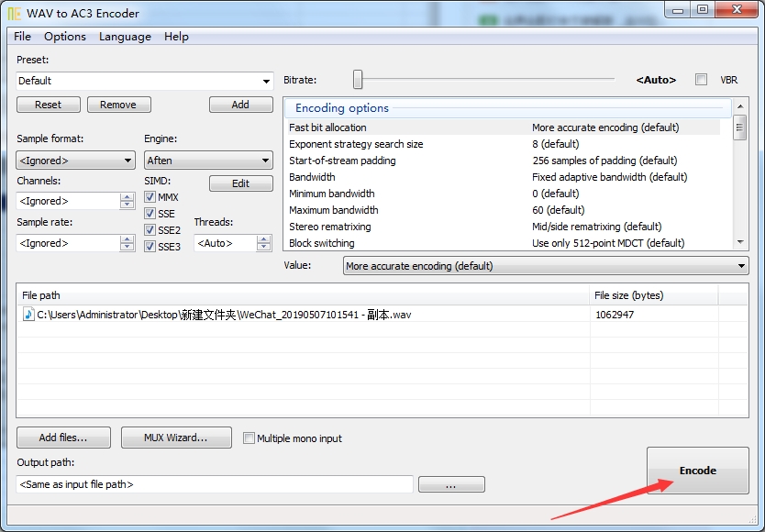Click 'Use only 512-point MDCT (default)' value
The width and height of the screenshot is (765, 532).
pyautogui.click(x=608, y=243)
